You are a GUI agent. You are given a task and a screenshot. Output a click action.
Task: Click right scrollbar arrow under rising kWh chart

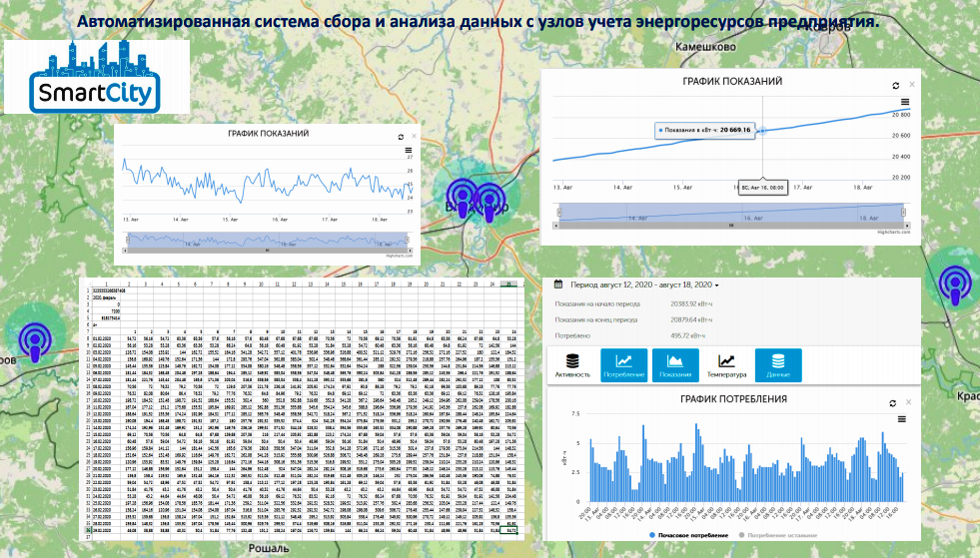[x=907, y=226]
